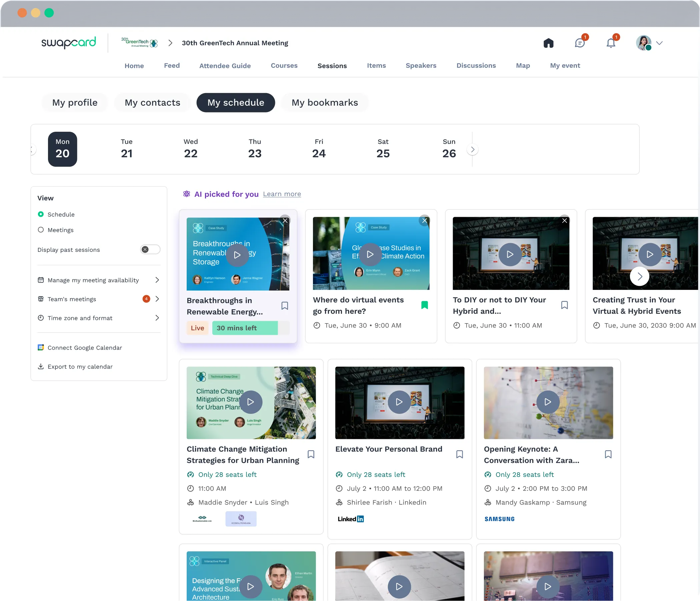Click the Team's meetings badge count 4

146,299
